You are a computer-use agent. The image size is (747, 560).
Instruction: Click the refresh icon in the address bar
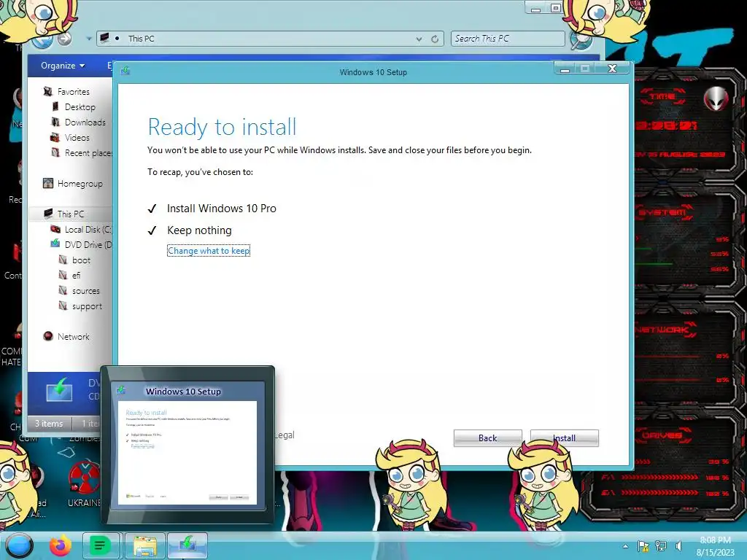435,39
